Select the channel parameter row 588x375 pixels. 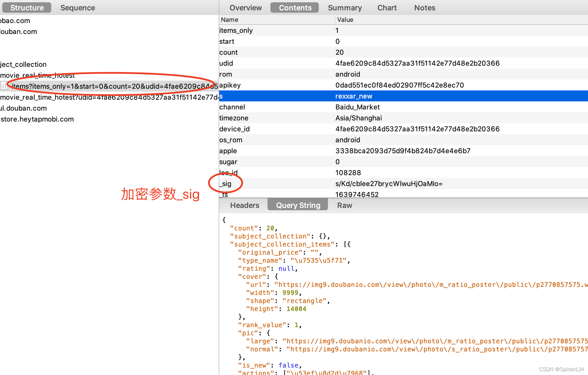click(403, 107)
